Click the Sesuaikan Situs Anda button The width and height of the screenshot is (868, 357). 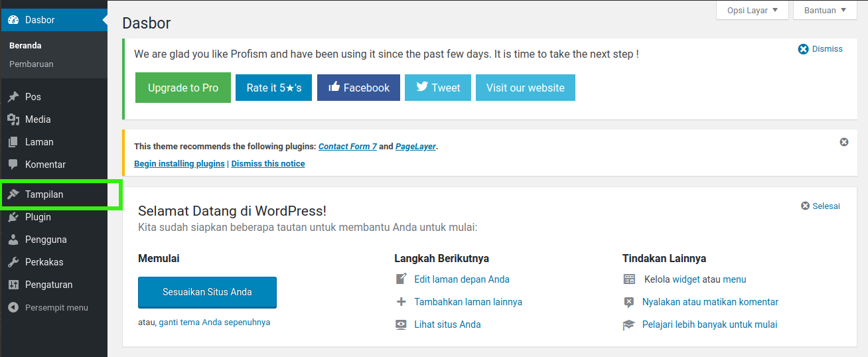click(207, 292)
